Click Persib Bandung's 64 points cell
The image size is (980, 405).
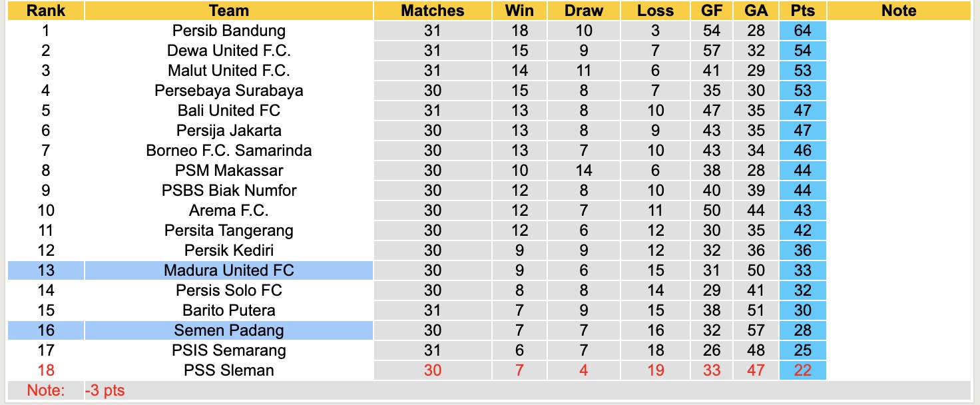pyautogui.click(x=802, y=31)
